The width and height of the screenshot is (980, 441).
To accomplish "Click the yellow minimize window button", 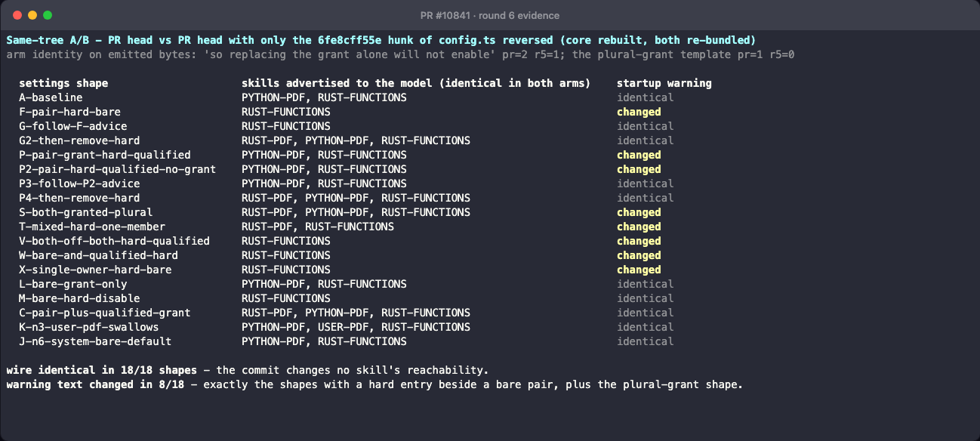I will tap(32, 15).
